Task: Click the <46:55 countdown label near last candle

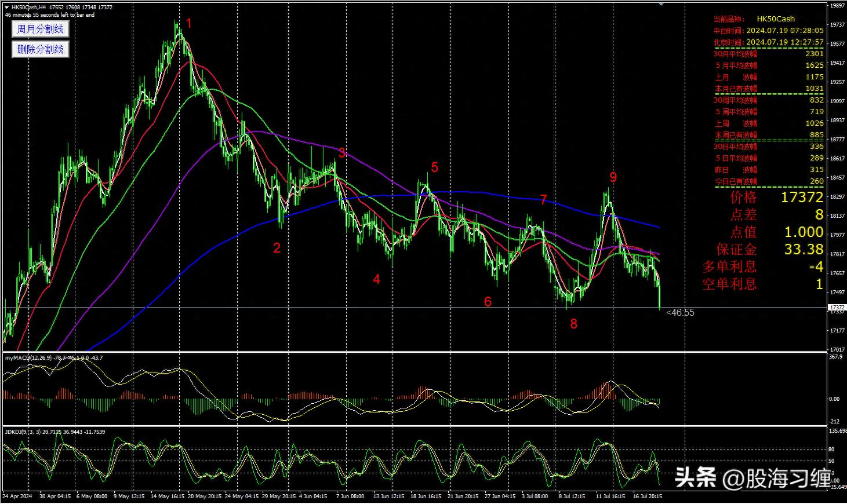Action: [x=680, y=313]
